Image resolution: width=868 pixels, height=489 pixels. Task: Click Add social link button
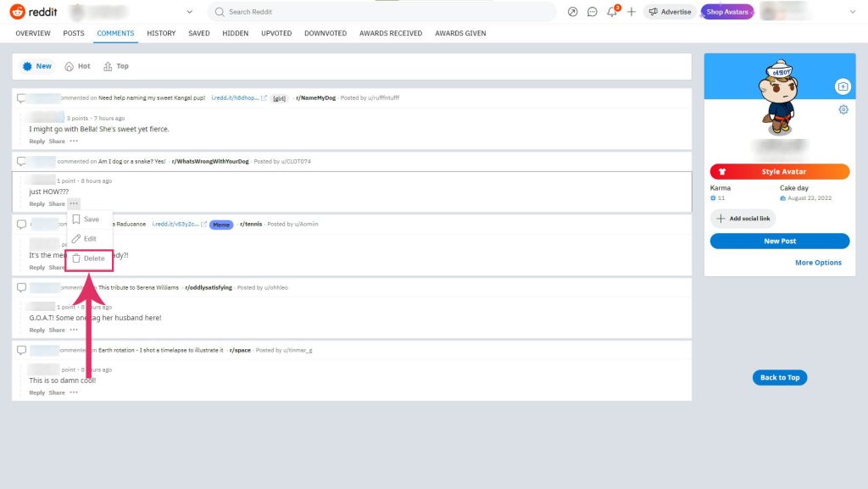click(x=743, y=219)
